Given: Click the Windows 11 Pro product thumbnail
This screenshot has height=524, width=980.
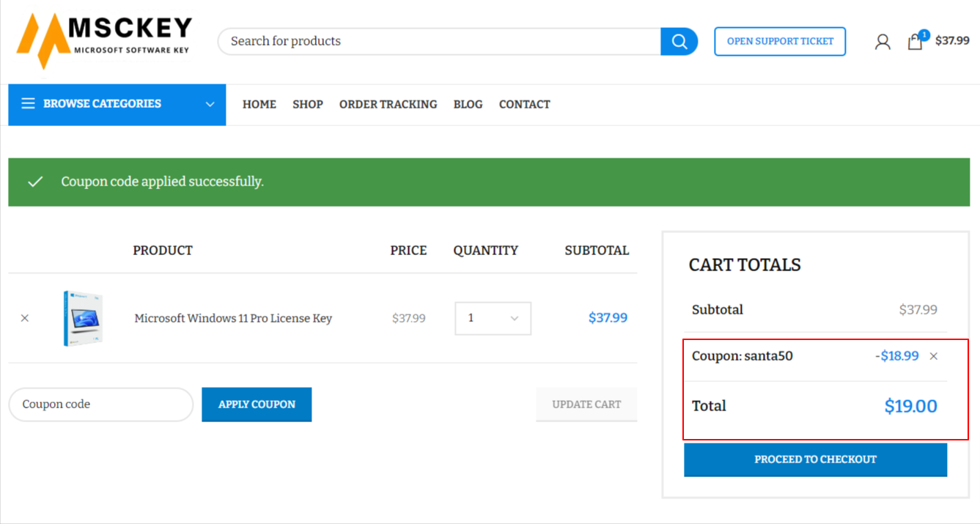Looking at the screenshot, I should (x=83, y=318).
